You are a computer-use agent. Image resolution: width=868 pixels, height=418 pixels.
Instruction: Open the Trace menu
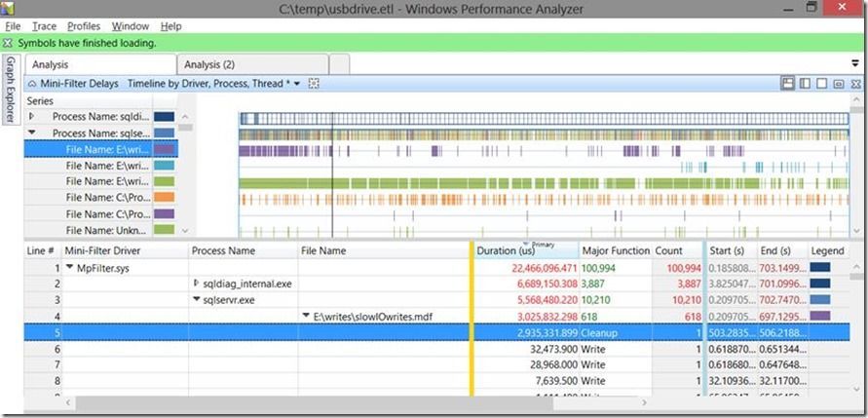point(44,26)
